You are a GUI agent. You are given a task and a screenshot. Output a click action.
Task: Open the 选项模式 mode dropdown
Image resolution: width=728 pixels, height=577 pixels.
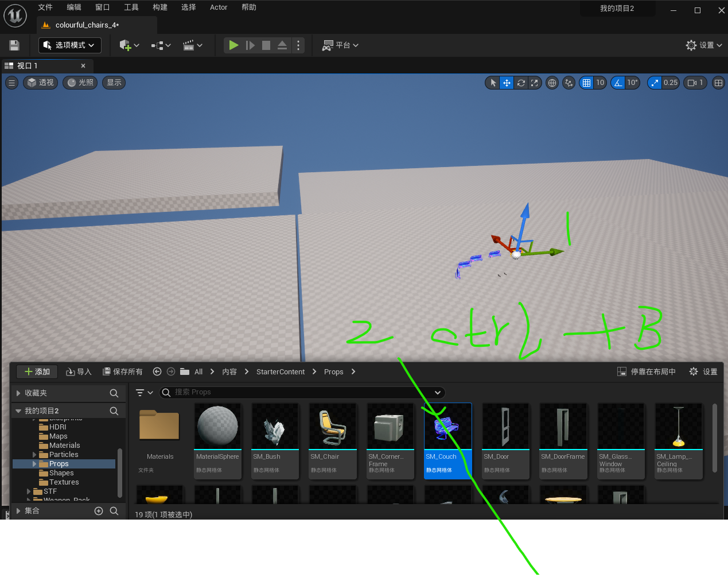pos(70,45)
